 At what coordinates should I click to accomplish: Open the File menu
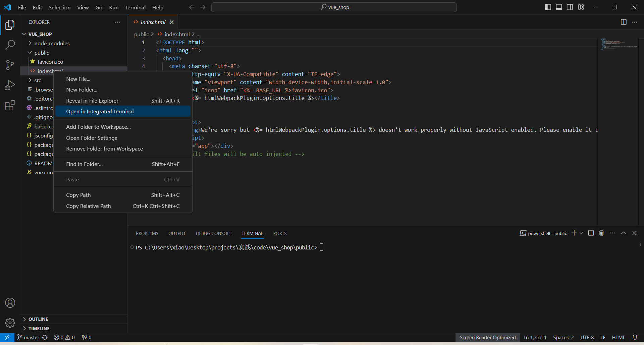tap(22, 7)
